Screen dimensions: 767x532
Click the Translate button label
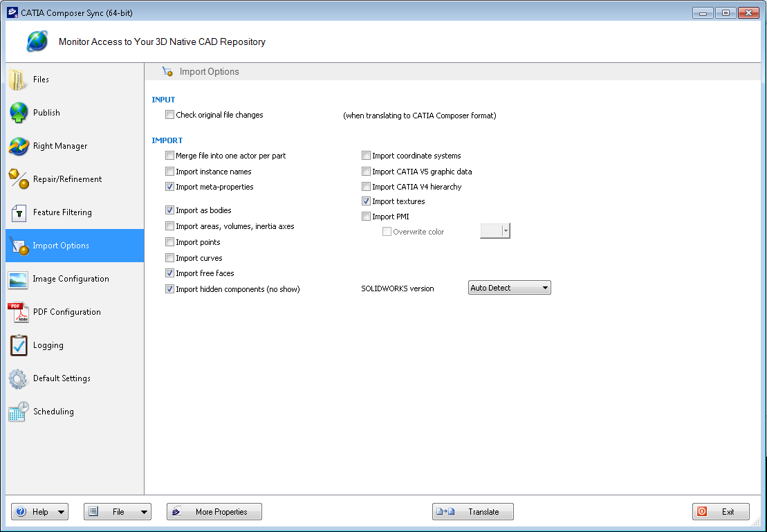(x=483, y=512)
